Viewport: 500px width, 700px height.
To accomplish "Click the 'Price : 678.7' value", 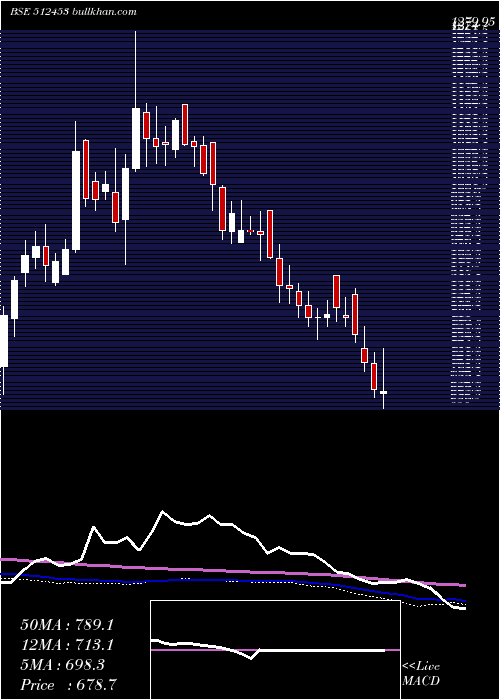I will click(69, 684).
